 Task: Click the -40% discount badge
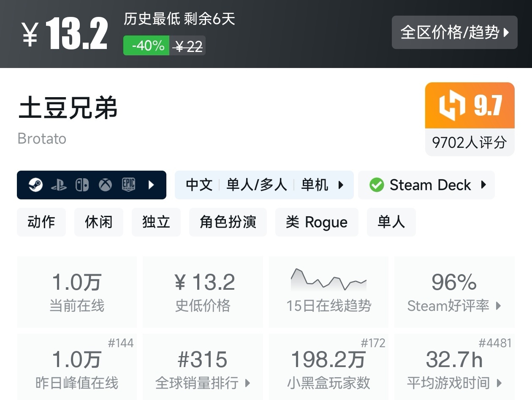[146, 46]
